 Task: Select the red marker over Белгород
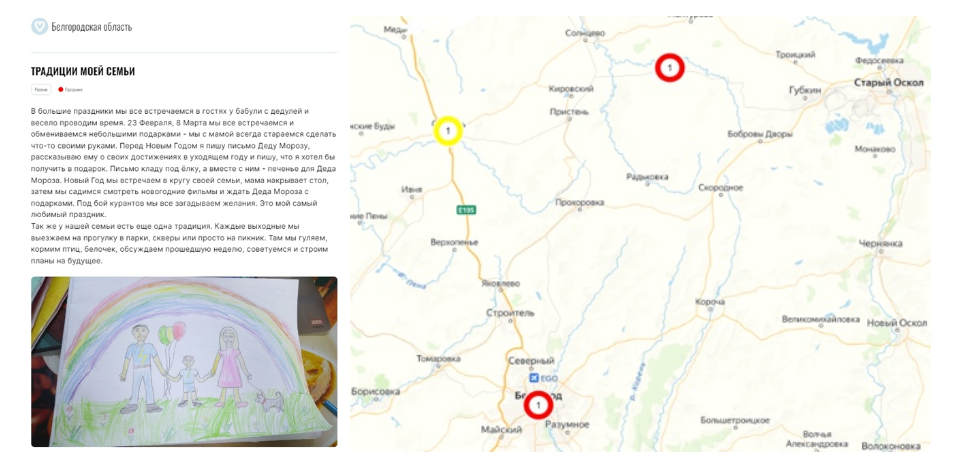(x=539, y=405)
